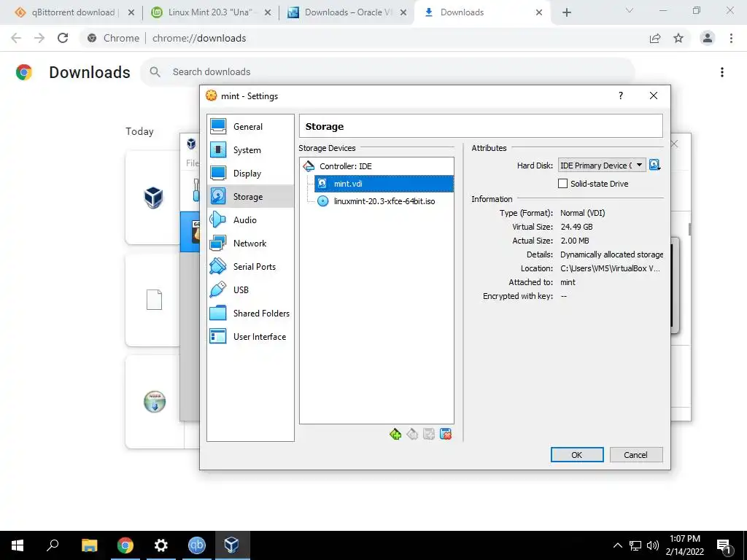This screenshot has height=560, width=747.
Task: Open User Interface settings category
Action: pos(250,337)
